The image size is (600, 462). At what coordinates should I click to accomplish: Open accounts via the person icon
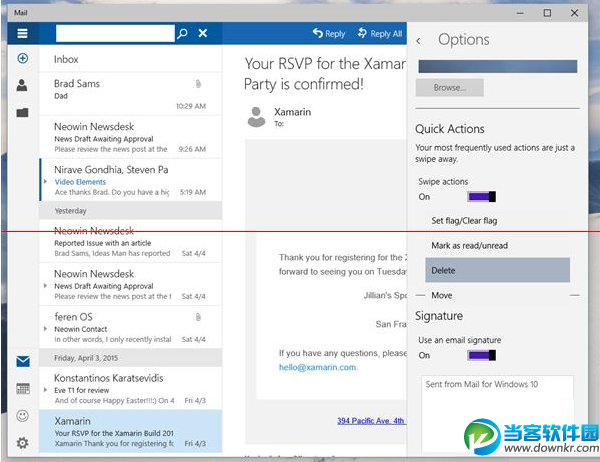[22, 85]
